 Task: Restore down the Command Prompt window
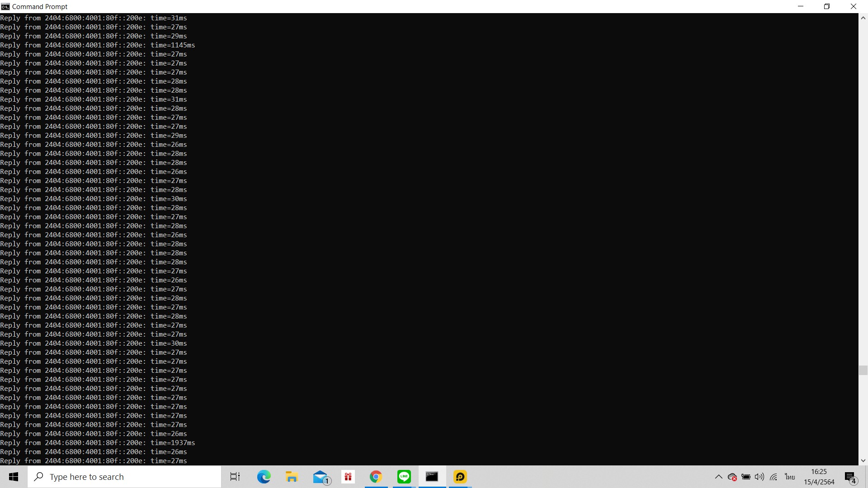click(827, 6)
